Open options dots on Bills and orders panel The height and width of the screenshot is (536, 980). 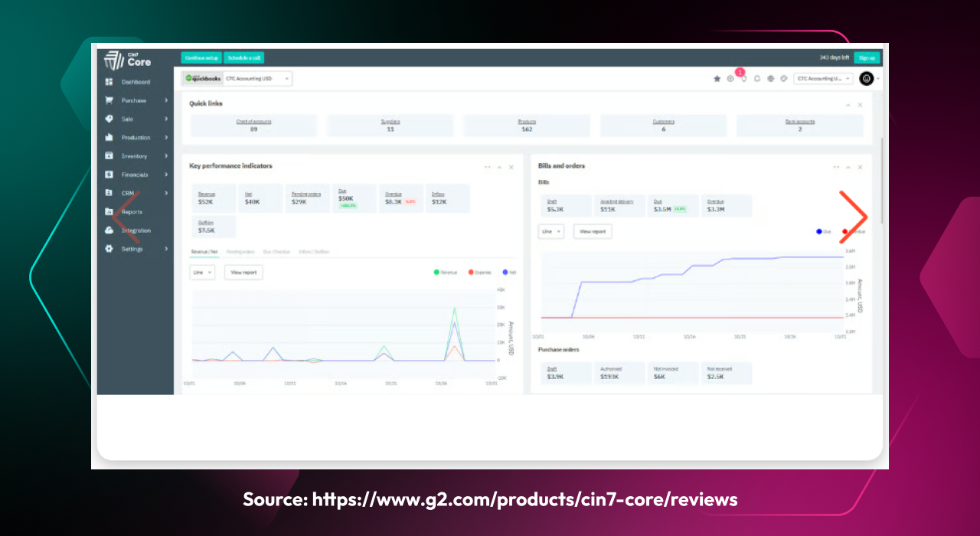836,167
